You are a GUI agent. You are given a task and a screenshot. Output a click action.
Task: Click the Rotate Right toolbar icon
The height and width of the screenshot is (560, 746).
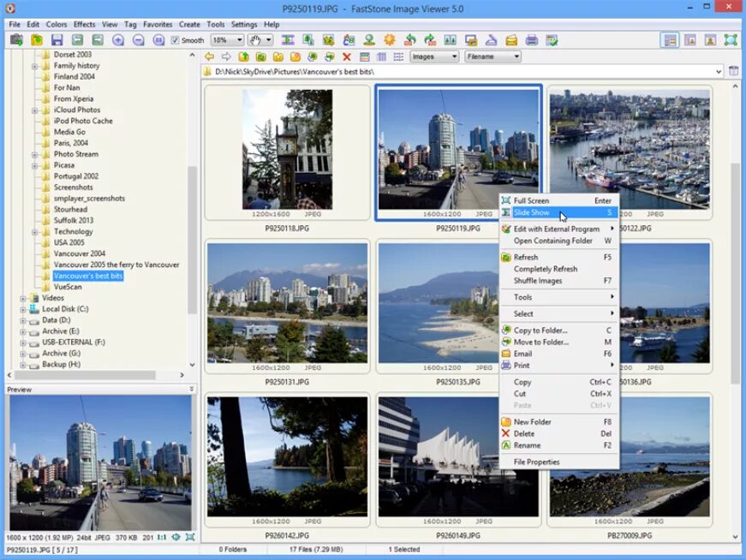pos(430,40)
